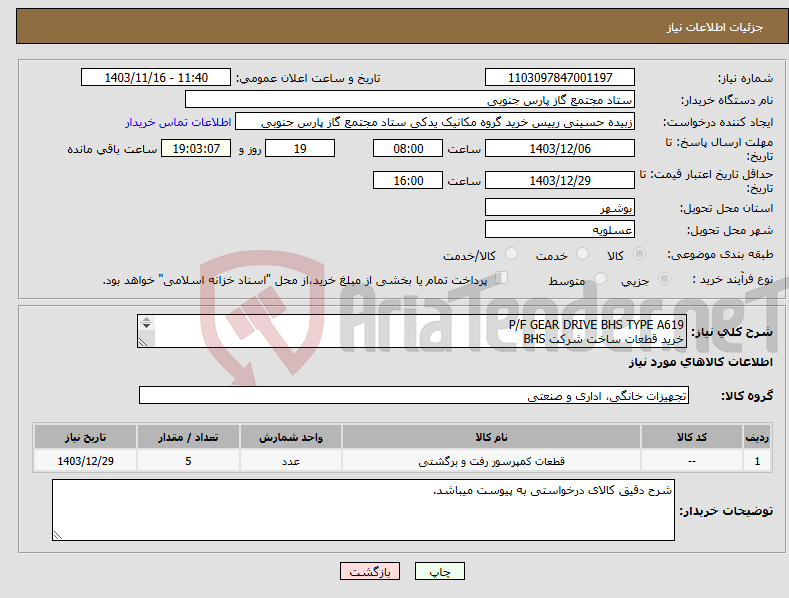Click need date cell 1403/12/29 in table
Screen dimensions: 789x598
click(x=86, y=461)
